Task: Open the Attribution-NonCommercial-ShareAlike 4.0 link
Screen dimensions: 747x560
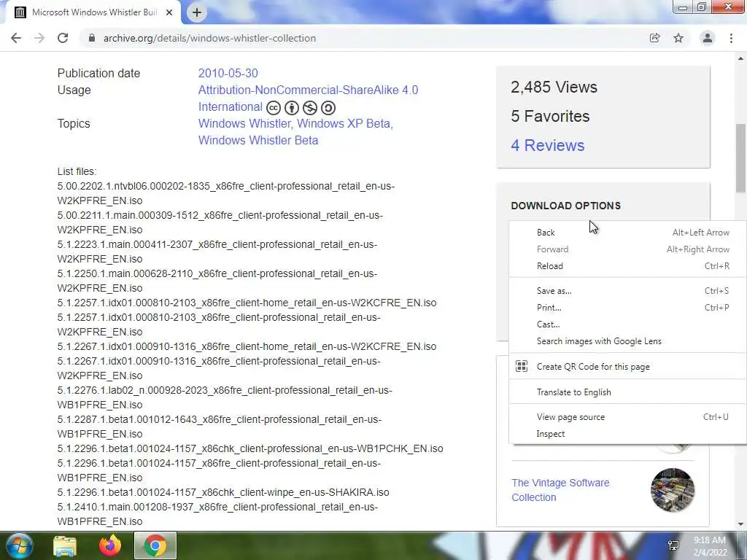Action: [309, 90]
